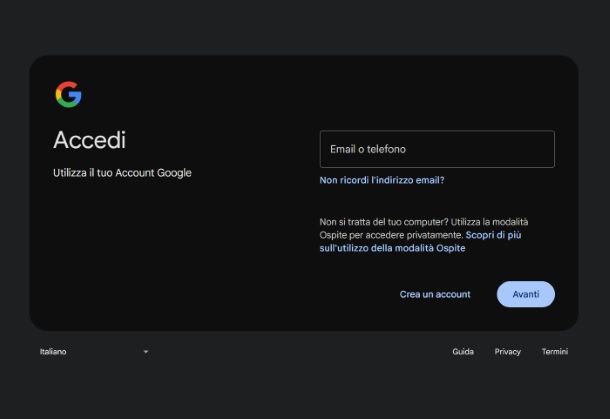Open the Guida footer link

tap(463, 352)
